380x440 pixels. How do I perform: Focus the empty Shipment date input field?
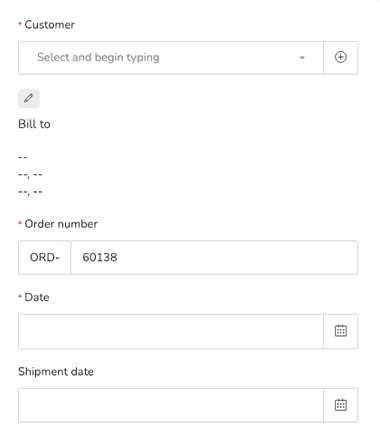171,405
